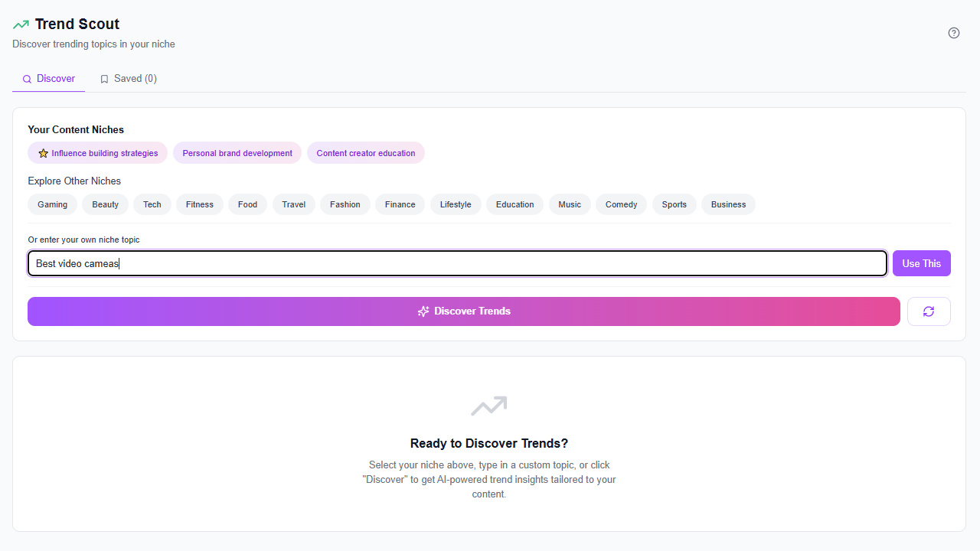Pick the Beauty niche chip
The image size is (980, 551).
point(106,204)
